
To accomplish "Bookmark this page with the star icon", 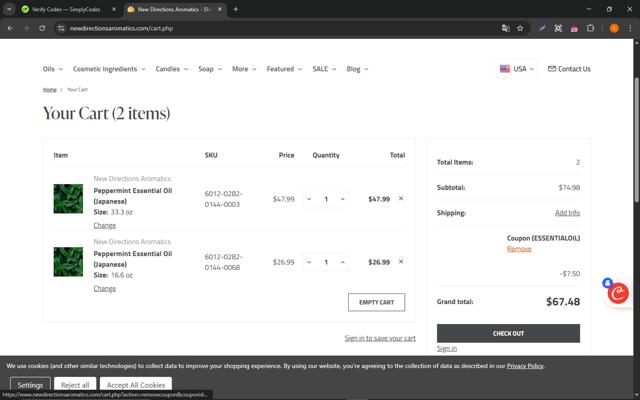I will click(520, 28).
